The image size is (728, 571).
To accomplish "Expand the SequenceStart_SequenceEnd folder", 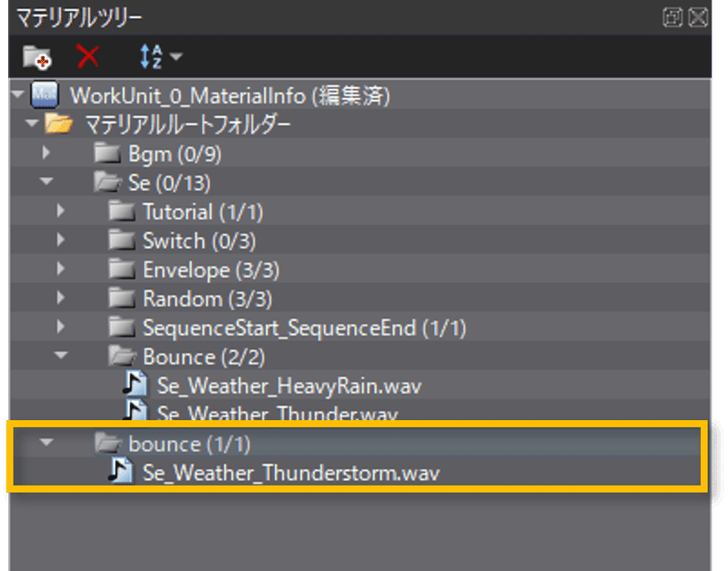I will point(60,326).
